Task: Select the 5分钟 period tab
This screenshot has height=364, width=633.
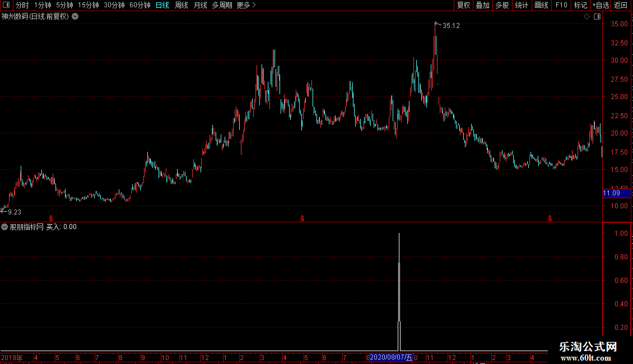Action: click(x=64, y=5)
